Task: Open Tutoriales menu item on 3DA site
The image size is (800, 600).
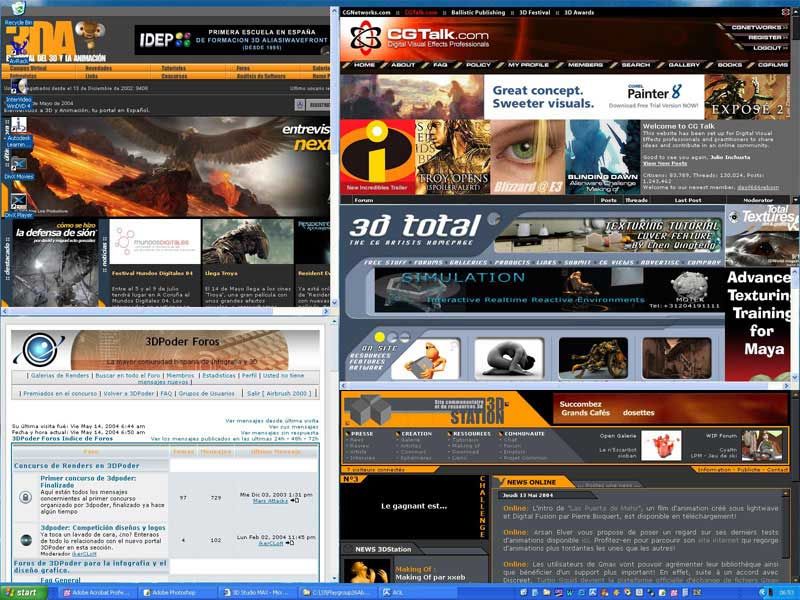Action: [173, 68]
